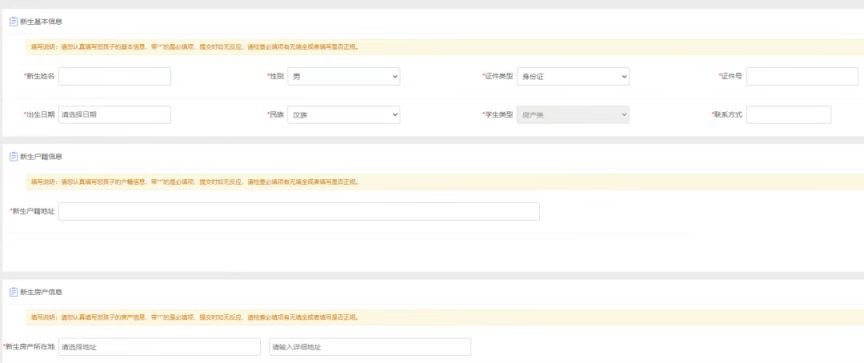Click the 请输入详细地址 input field
864x363 pixels.
(x=370, y=347)
